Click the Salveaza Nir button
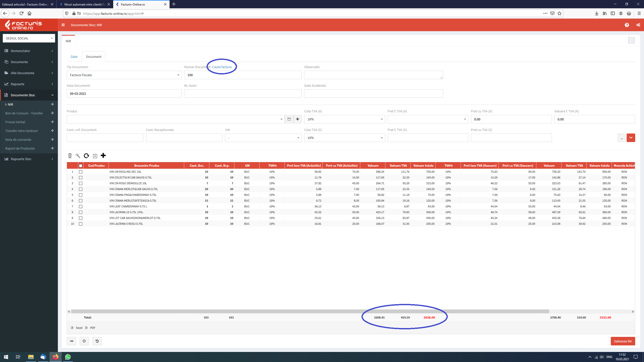644x362 pixels. [x=623, y=341]
